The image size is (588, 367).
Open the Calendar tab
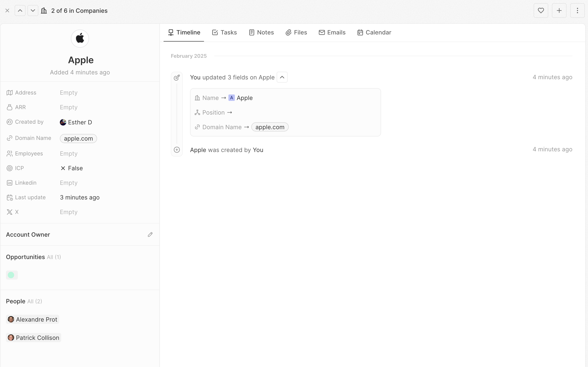pyautogui.click(x=374, y=33)
